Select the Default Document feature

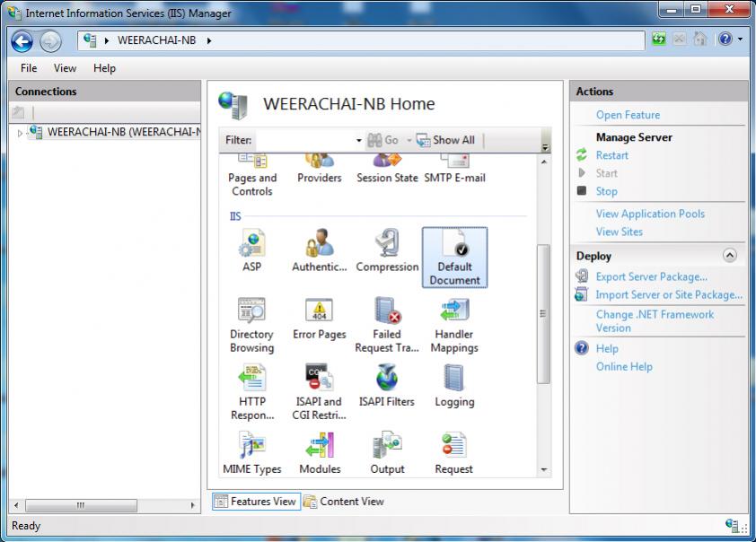[454, 258]
